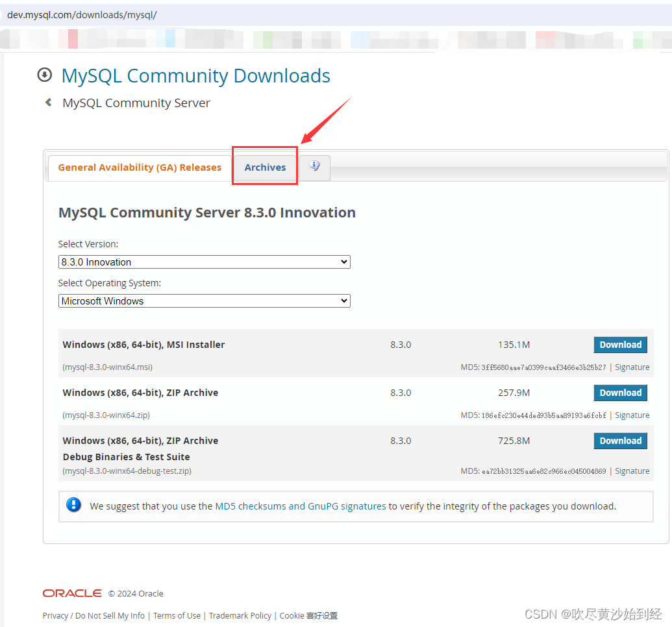Open the Select Operating System dropdown
This screenshot has width=672, height=627.
(x=204, y=301)
